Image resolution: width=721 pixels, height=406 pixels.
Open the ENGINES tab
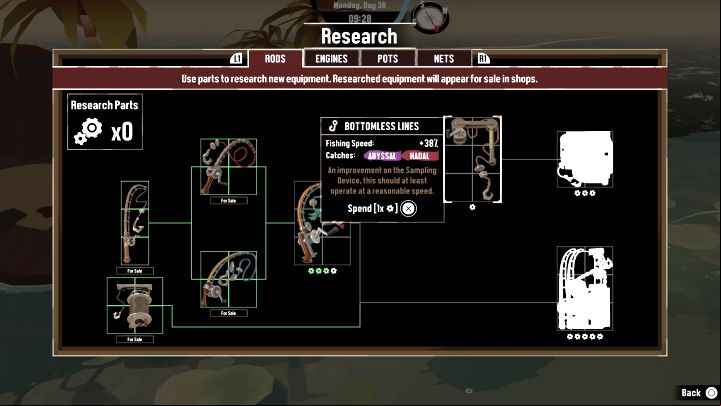(332, 58)
